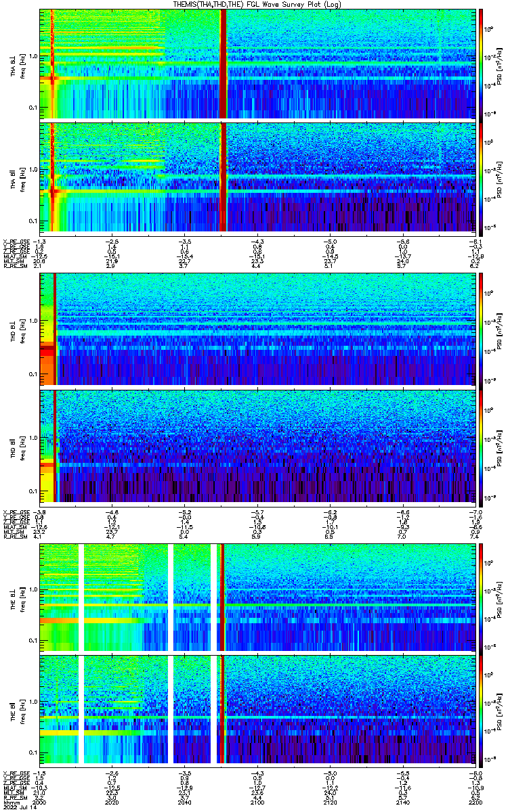Click the 2200 time tick label

pyautogui.click(x=475, y=803)
